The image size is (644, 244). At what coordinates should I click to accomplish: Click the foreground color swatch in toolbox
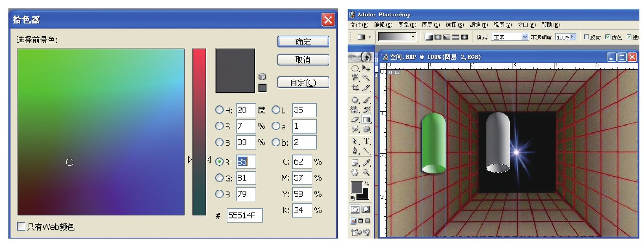pos(356,187)
